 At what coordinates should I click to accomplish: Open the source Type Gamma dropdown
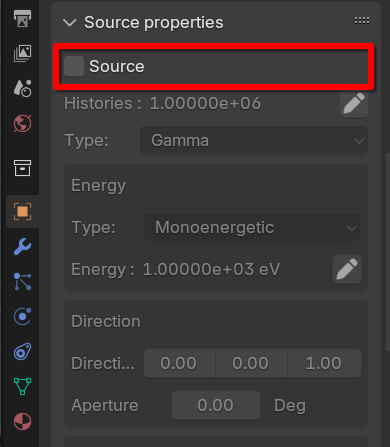254,140
